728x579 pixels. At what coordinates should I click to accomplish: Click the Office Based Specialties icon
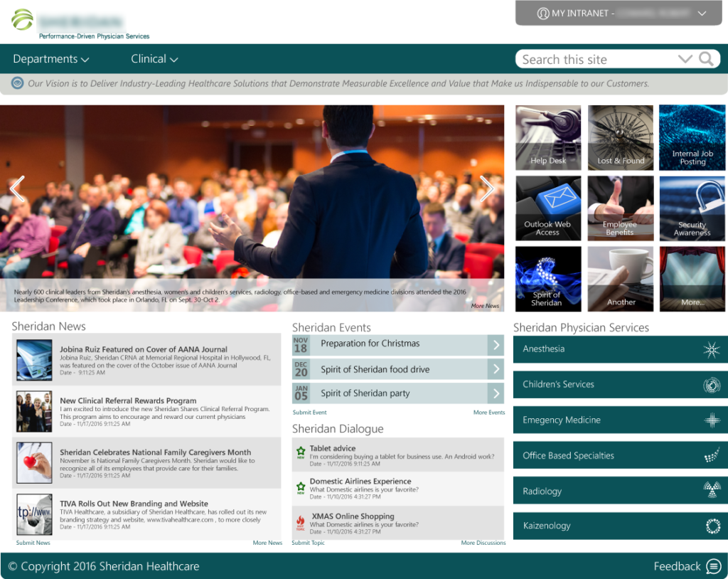[712, 455]
